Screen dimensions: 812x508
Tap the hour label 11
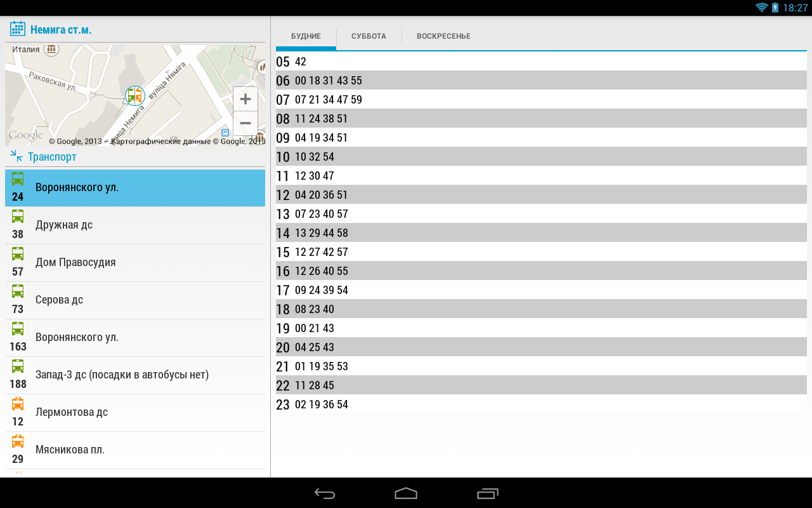coord(283,176)
